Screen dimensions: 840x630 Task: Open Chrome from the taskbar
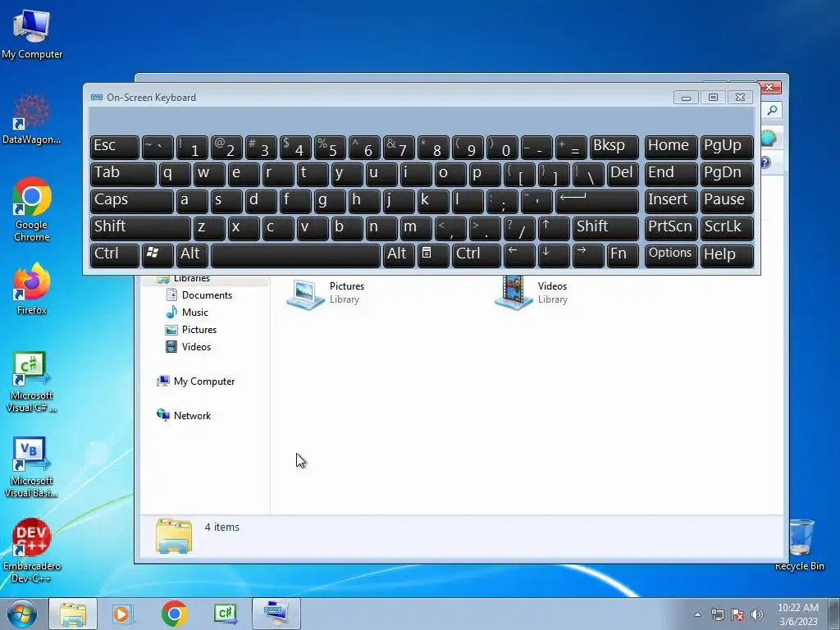174,614
